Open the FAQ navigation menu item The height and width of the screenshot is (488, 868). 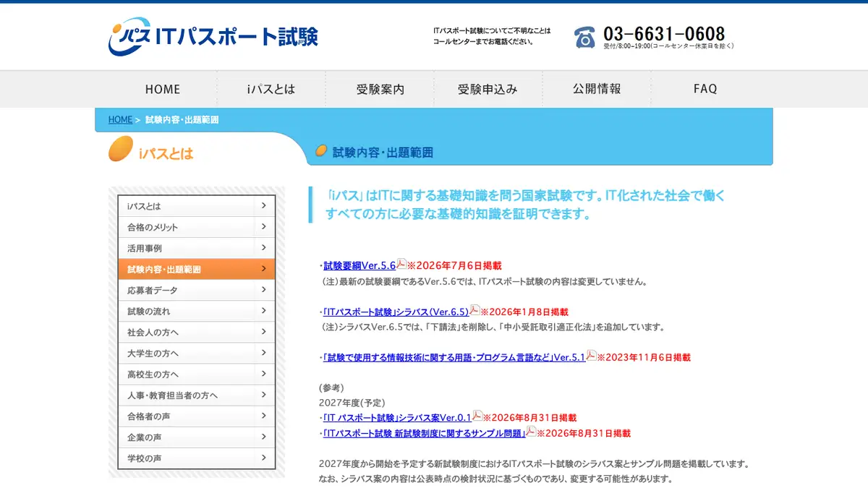705,89
